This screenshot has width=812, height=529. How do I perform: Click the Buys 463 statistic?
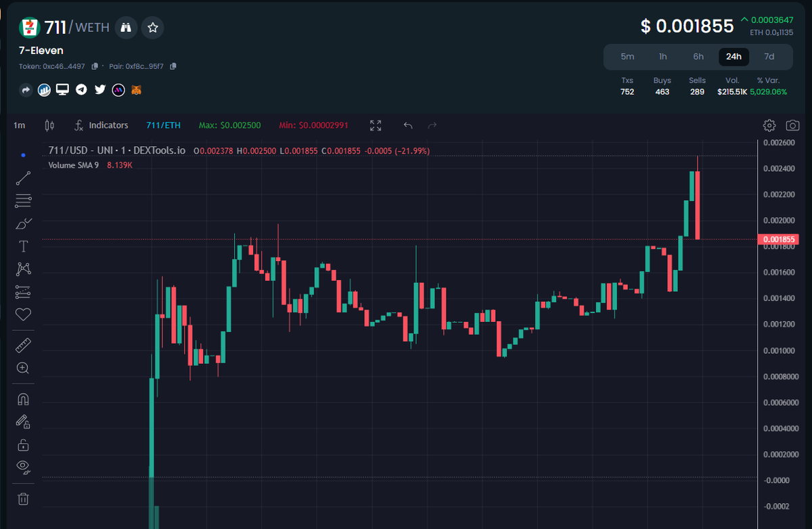coord(662,86)
